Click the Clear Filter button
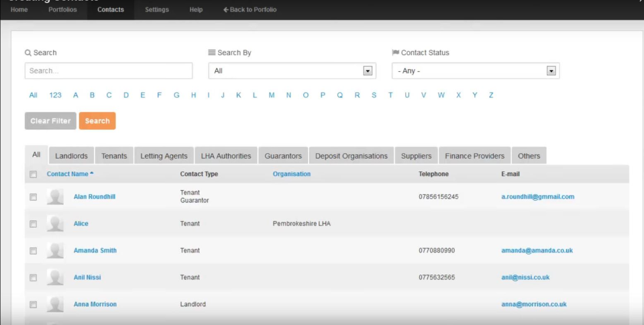Viewport: 644px width, 325px height. tap(50, 121)
